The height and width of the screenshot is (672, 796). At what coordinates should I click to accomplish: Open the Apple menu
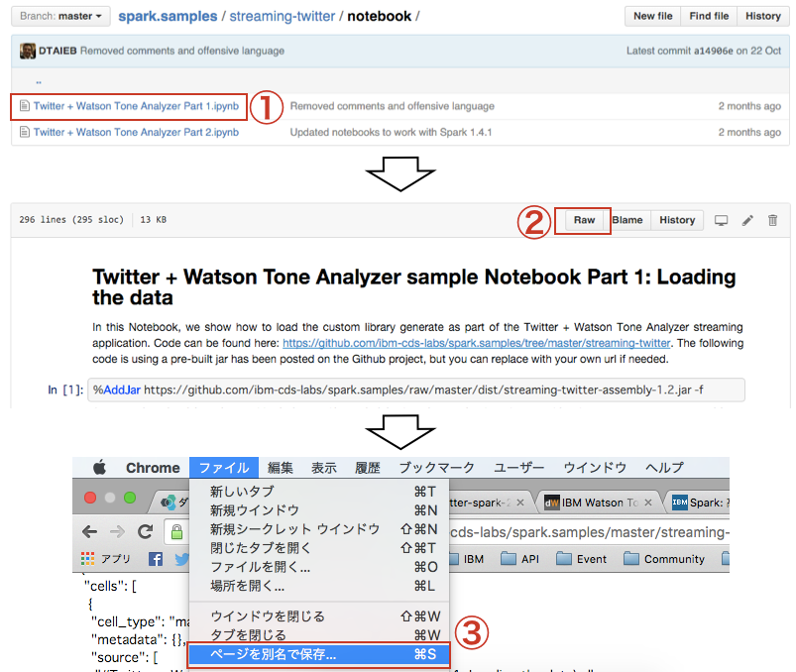tap(99, 468)
